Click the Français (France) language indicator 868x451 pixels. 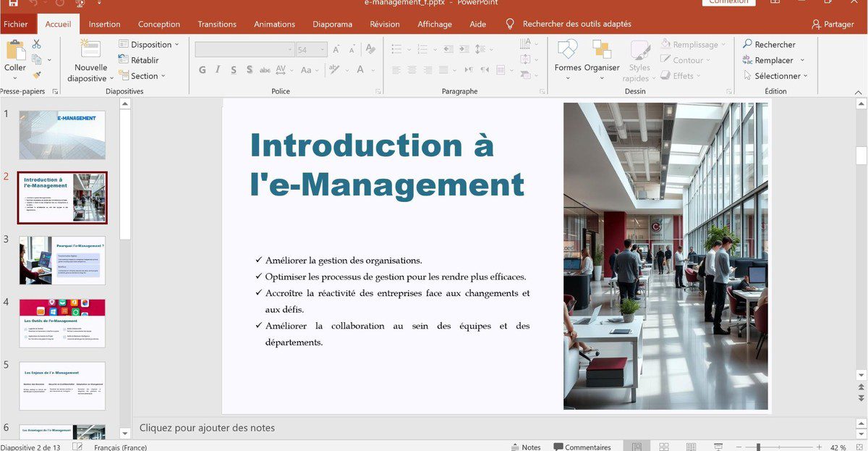coord(120,447)
